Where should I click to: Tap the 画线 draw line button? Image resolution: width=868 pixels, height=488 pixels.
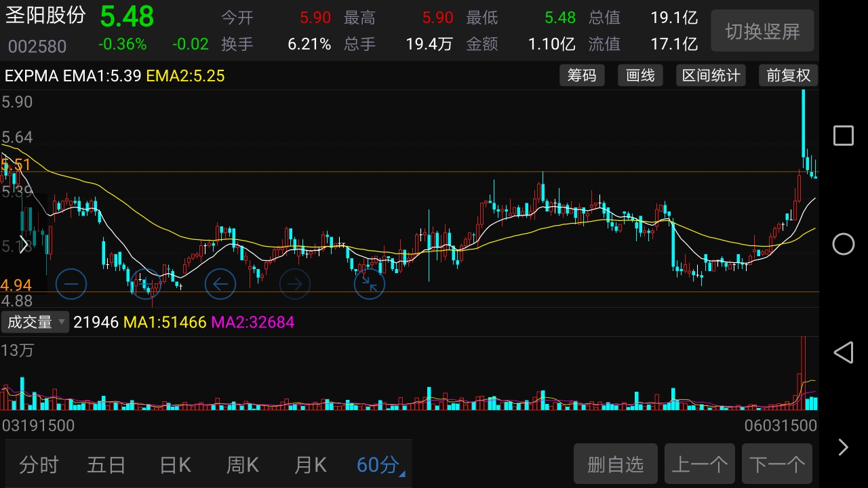[x=640, y=75]
